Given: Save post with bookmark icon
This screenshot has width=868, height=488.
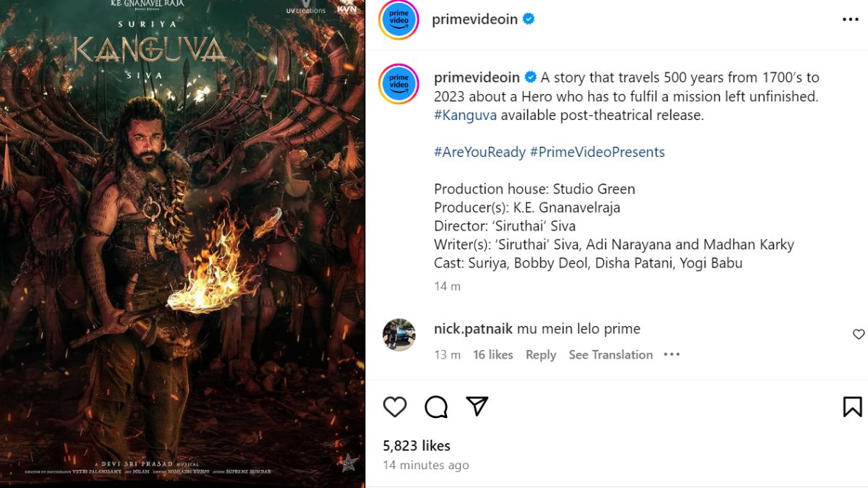Looking at the screenshot, I should tap(852, 407).
